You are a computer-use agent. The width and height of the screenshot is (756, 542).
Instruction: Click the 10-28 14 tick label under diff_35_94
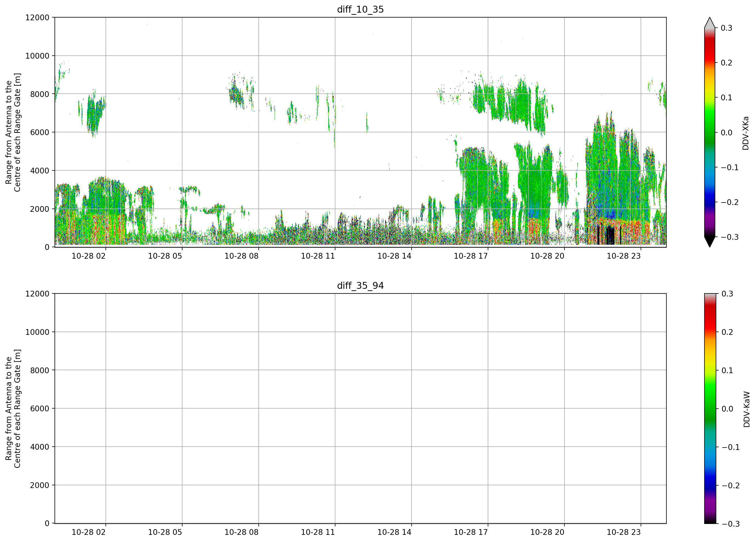click(394, 532)
